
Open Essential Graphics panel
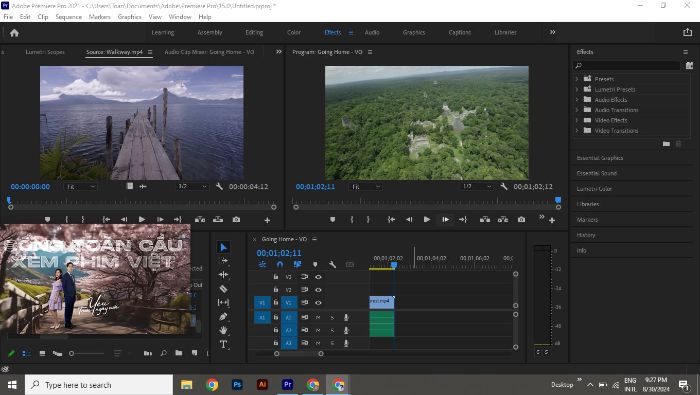click(x=600, y=158)
